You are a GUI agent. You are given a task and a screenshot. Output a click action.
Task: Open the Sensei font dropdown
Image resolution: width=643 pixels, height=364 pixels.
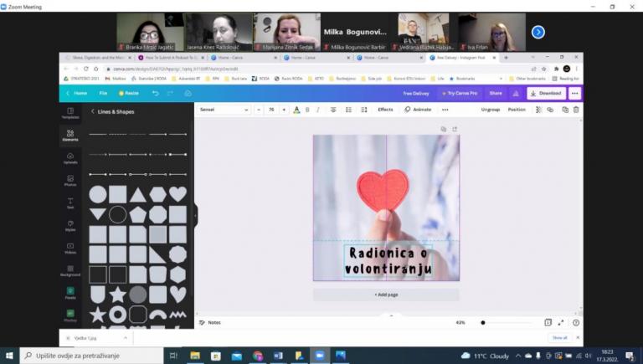point(224,110)
